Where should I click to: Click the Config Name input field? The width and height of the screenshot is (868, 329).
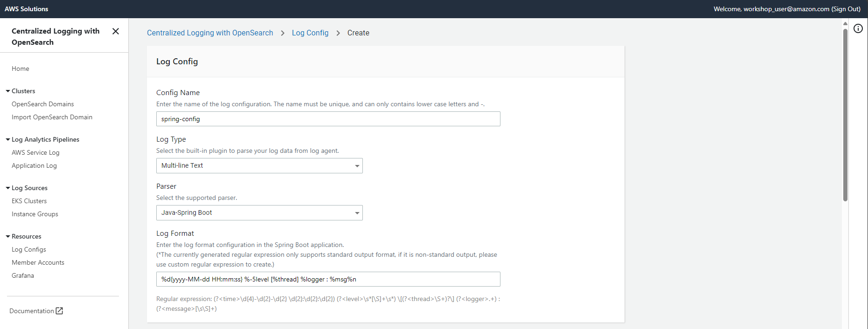click(x=328, y=119)
